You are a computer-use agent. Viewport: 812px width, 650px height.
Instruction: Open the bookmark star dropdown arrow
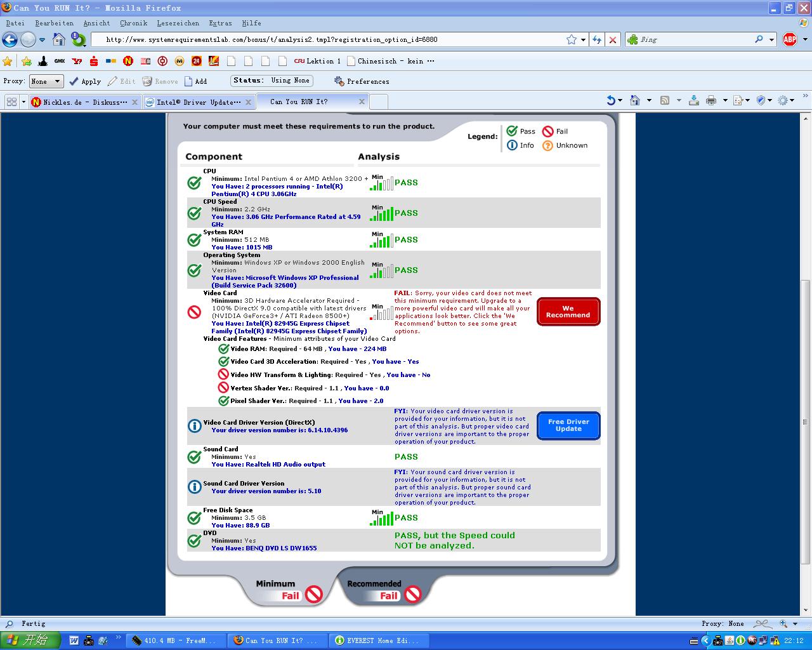tap(582, 39)
